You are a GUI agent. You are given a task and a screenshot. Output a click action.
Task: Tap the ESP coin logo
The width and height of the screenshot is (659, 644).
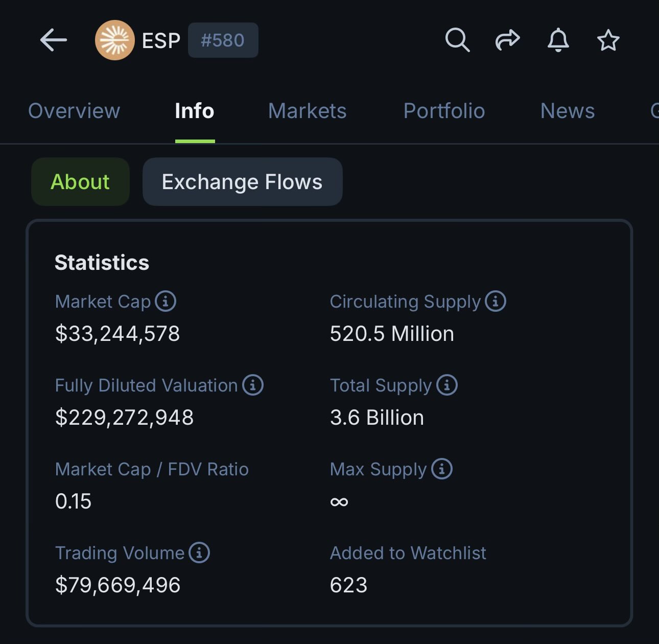tap(114, 40)
